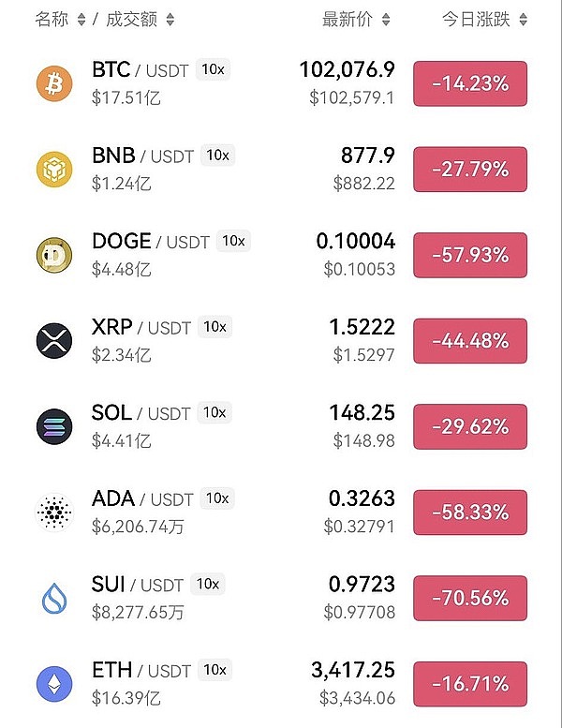Click the Bitcoin coin icon

pos(53,83)
